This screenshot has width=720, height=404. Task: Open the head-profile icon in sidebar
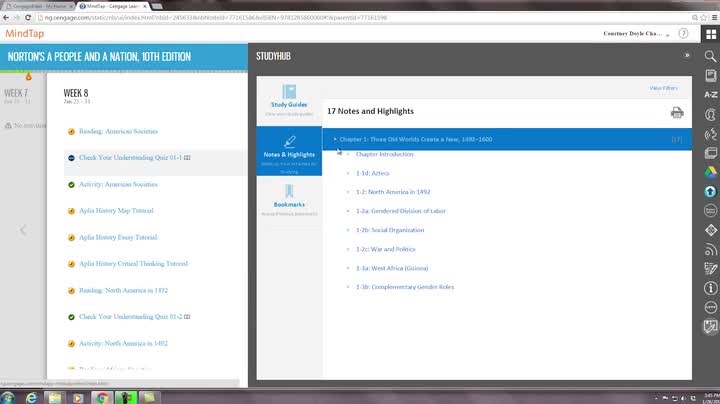click(x=710, y=114)
